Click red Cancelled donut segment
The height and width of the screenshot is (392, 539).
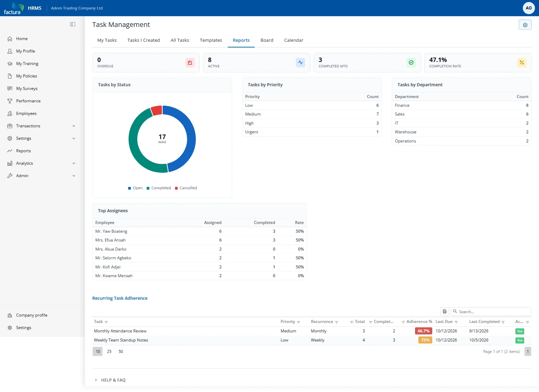click(x=156, y=111)
